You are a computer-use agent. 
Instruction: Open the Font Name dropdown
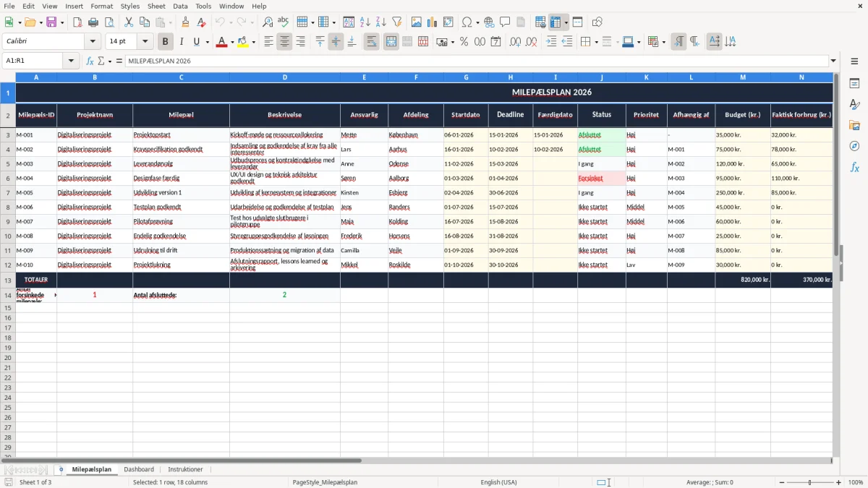coord(93,42)
